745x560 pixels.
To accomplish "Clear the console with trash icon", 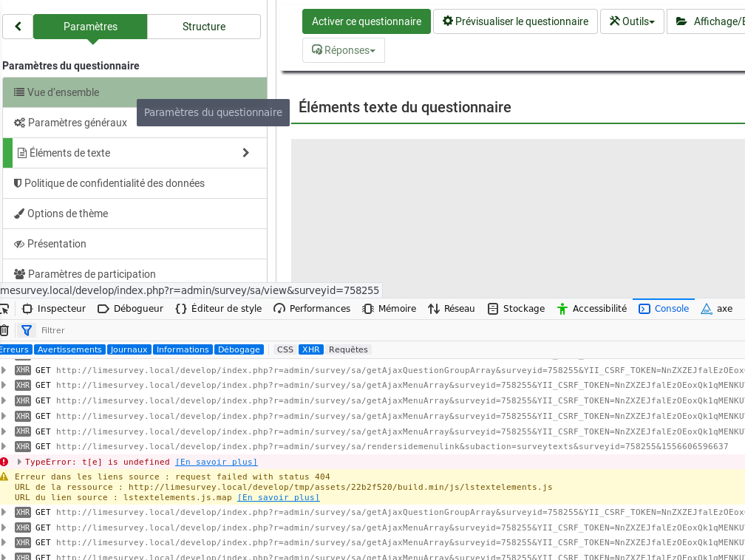I will (4, 330).
